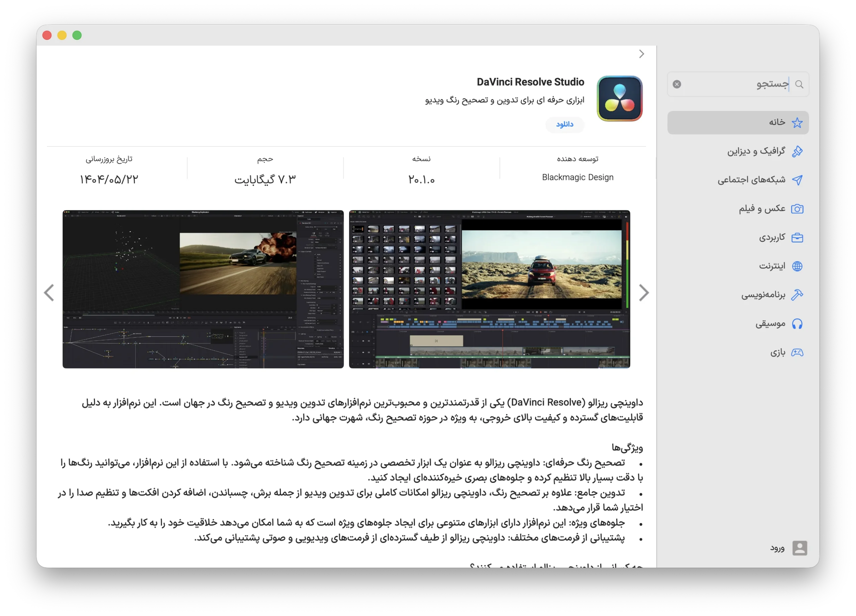This screenshot has height=616, width=856.
Task: Click the tools icon next to برنامه‌نویسی
Action: click(x=798, y=294)
